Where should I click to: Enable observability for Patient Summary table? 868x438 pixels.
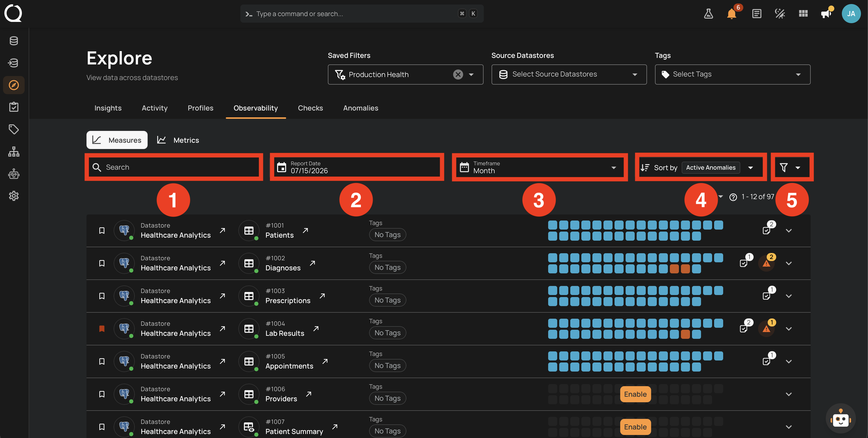[635, 427]
